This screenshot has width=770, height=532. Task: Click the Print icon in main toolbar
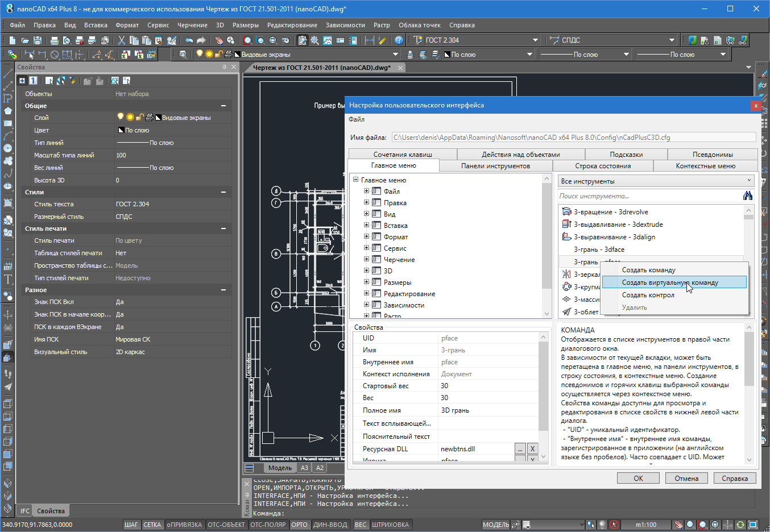pos(55,40)
